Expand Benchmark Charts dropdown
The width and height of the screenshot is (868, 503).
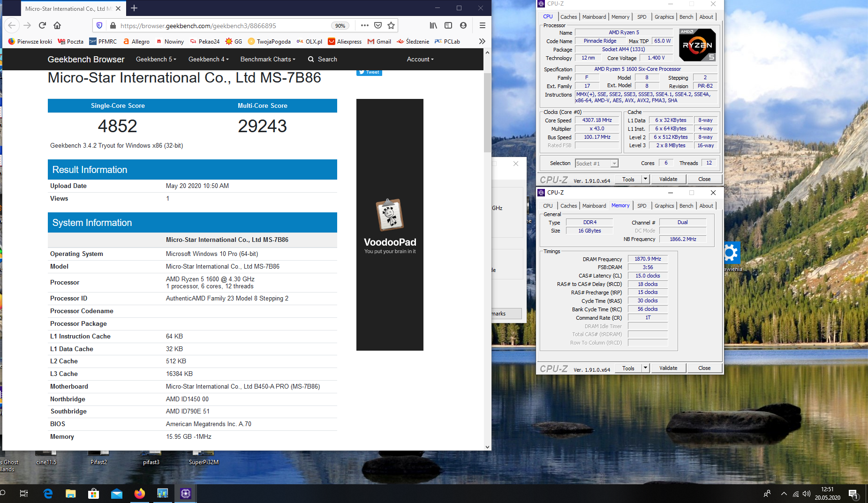coord(268,60)
